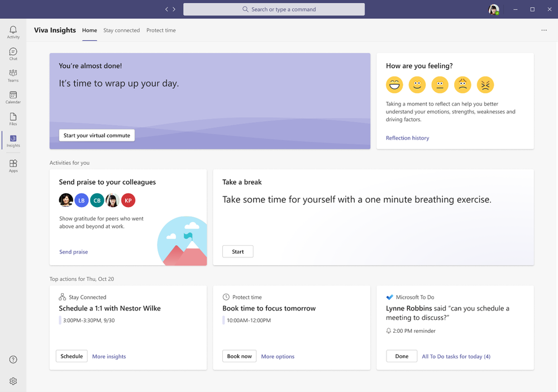This screenshot has height=392, width=558.
Task: Click the '3:00PM-3:30PM, 9/30' time text
Action: (x=89, y=320)
